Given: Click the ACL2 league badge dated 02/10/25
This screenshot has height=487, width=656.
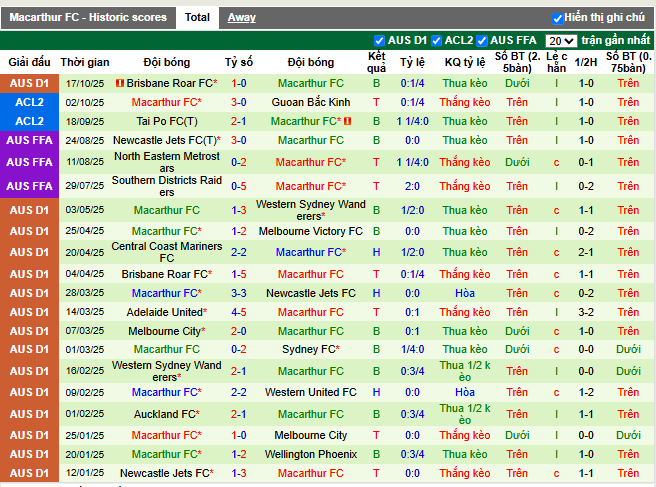Looking at the screenshot, I should [29, 102].
